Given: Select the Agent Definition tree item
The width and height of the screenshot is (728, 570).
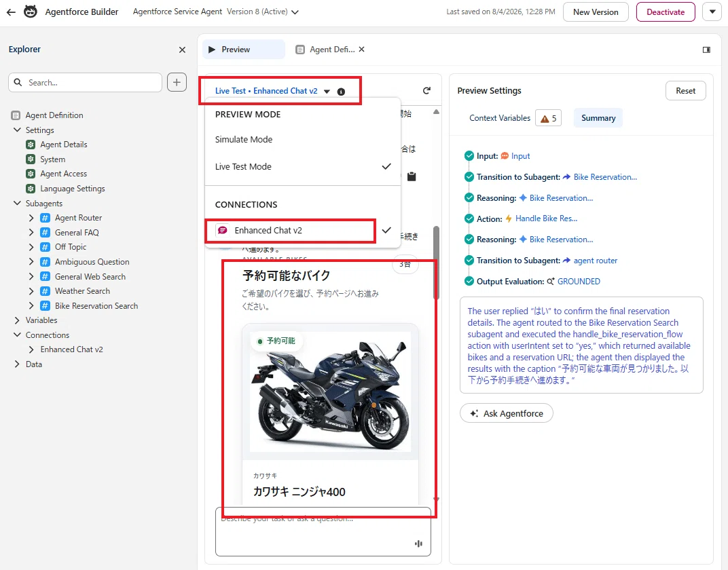Looking at the screenshot, I should click(54, 115).
